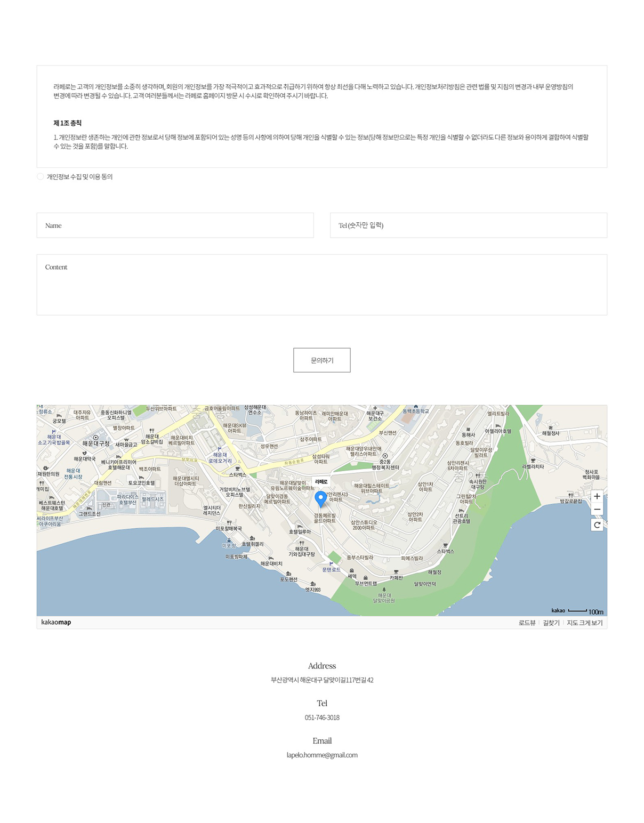Click the 제 1조 총칙 heading
The image size is (644, 823).
(x=67, y=123)
